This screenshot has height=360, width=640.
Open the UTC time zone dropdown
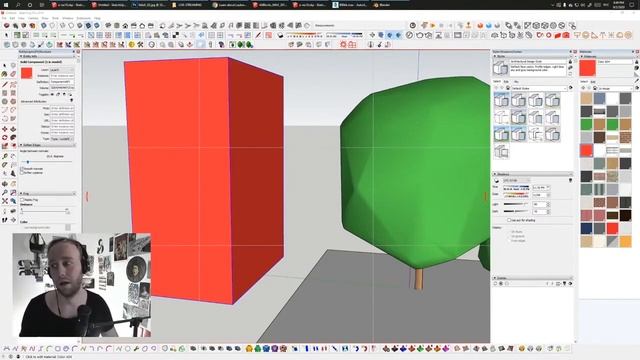pyautogui.click(x=517, y=180)
